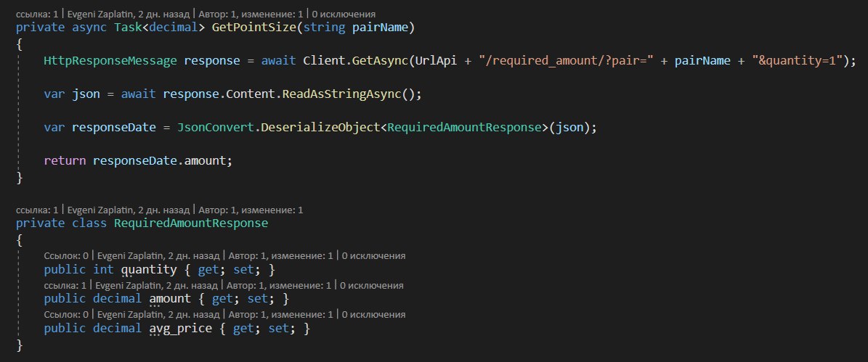Viewport: 868px width, 362px height.
Task: Click the JsonConvert class name
Action: (x=216, y=127)
